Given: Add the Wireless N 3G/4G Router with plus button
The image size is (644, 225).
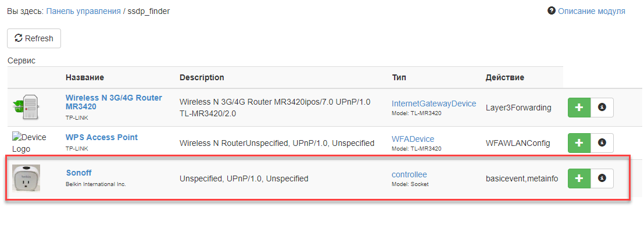Looking at the screenshot, I should tap(579, 108).
